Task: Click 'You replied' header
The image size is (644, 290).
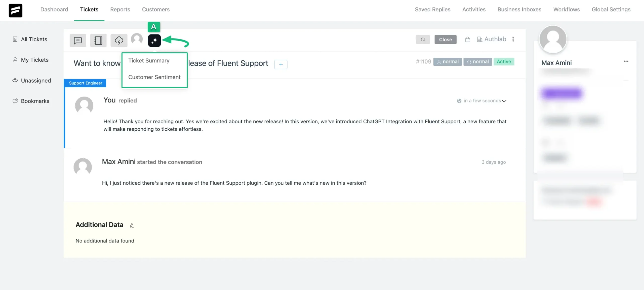Action: (x=120, y=100)
